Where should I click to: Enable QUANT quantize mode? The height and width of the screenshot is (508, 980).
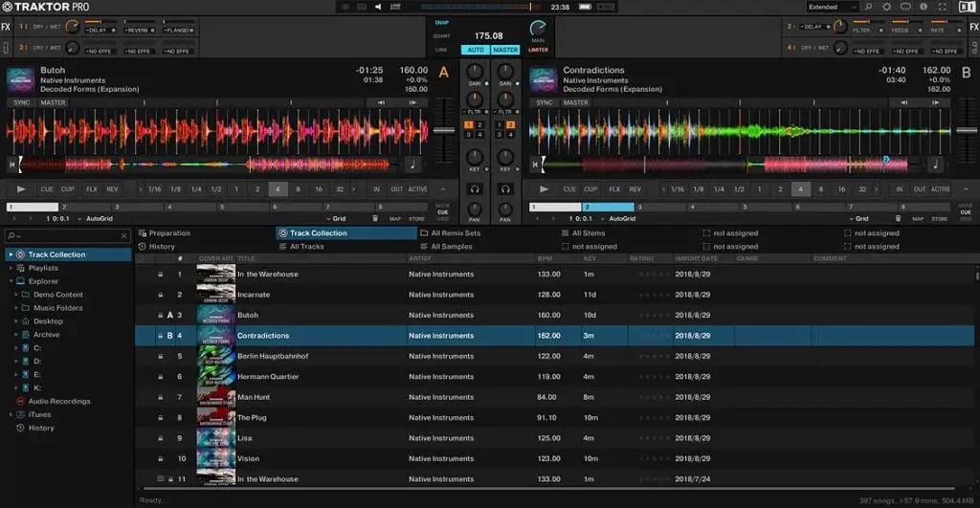pyautogui.click(x=441, y=36)
